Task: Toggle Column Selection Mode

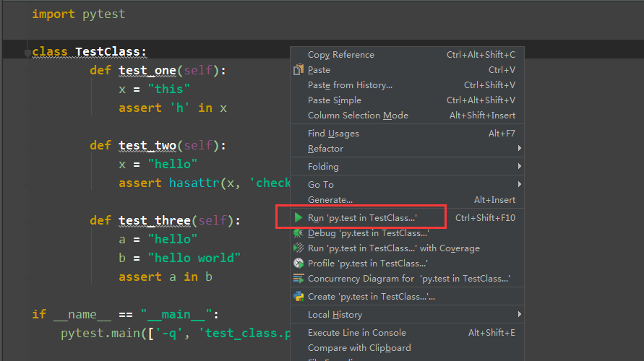Action: [358, 116]
